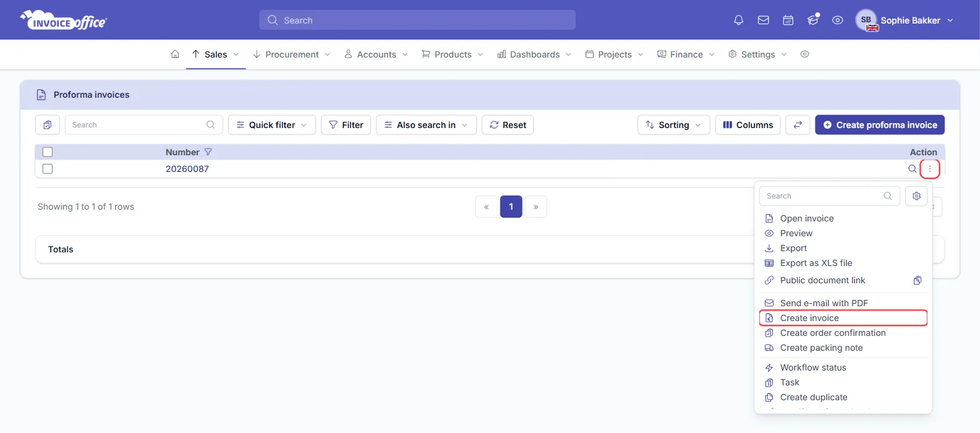Choose Create duplicate entry

(843, 397)
